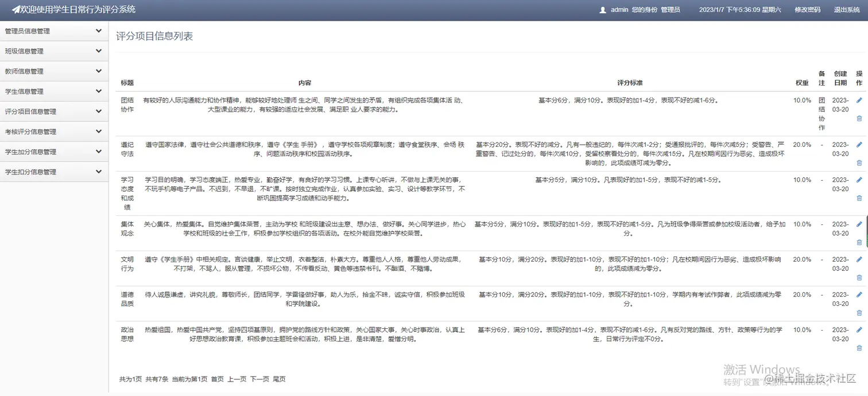Open the 学生加分信息管理 sidebar menu
The image size is (868, 396).
(54, 152)
